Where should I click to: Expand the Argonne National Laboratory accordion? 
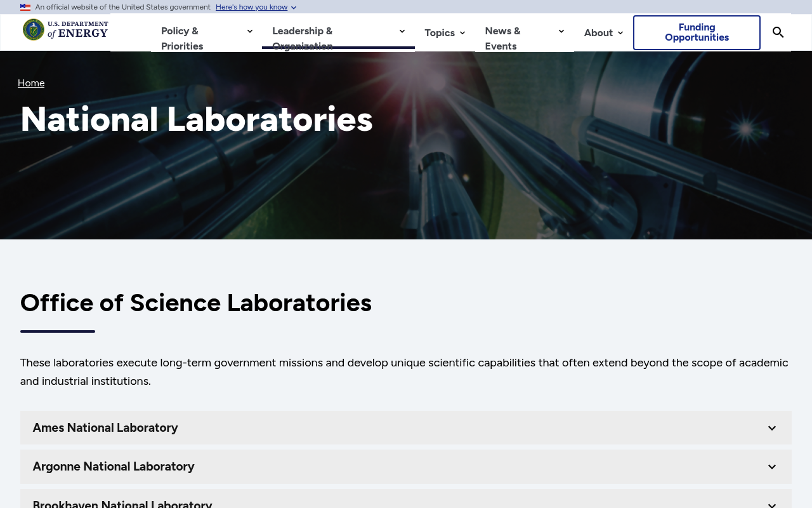(x=406, y=467)
